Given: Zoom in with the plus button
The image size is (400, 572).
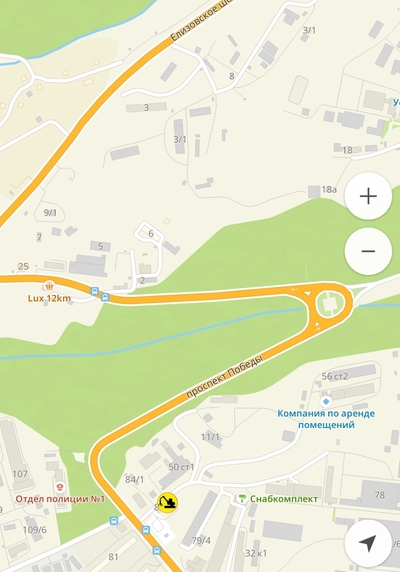Looking at the screenshot, I should coord(368,196).
